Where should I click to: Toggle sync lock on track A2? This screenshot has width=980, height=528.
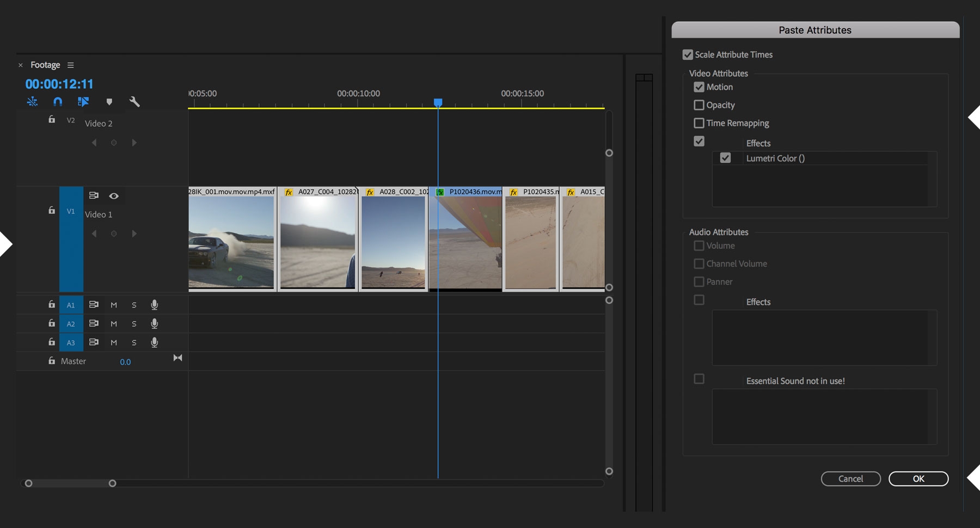tap(94, 323)
